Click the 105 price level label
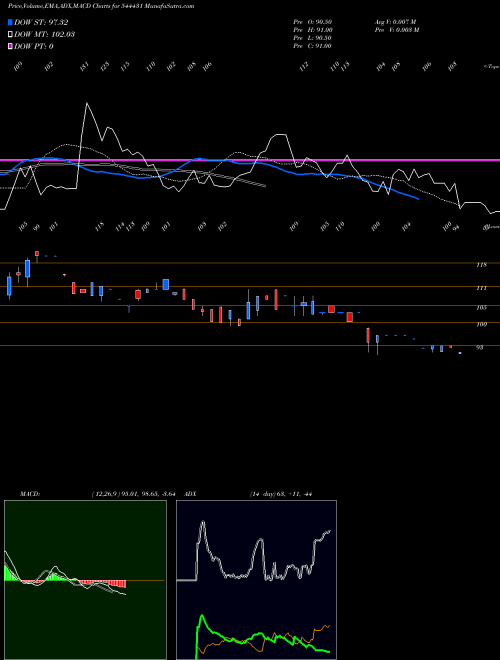This screenshot has height=660, width=500. click(x=481, y=308)
